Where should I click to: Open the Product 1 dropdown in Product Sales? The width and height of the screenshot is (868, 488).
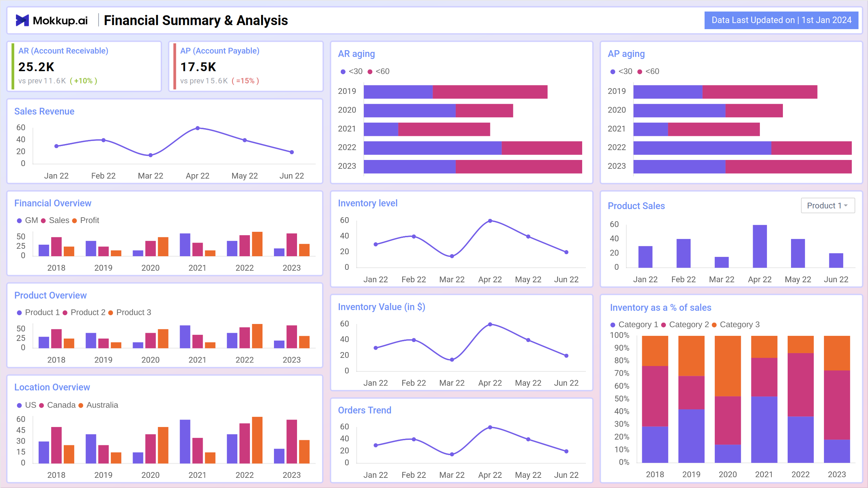tap(828, 205)
